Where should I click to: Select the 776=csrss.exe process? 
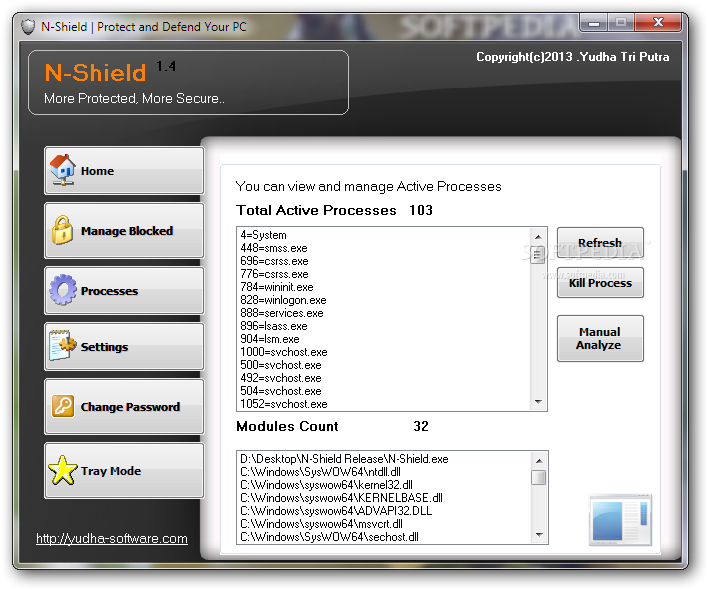384,274
